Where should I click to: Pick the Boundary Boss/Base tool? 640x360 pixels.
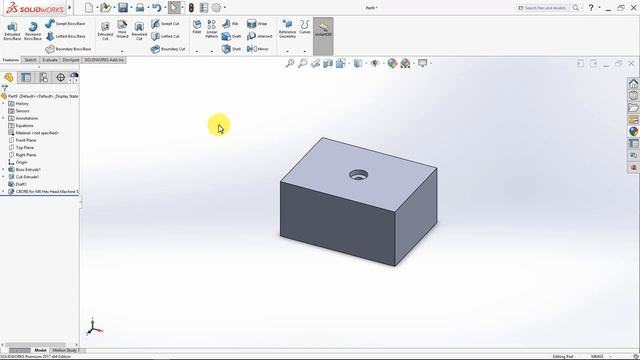[x=68, y=49]
